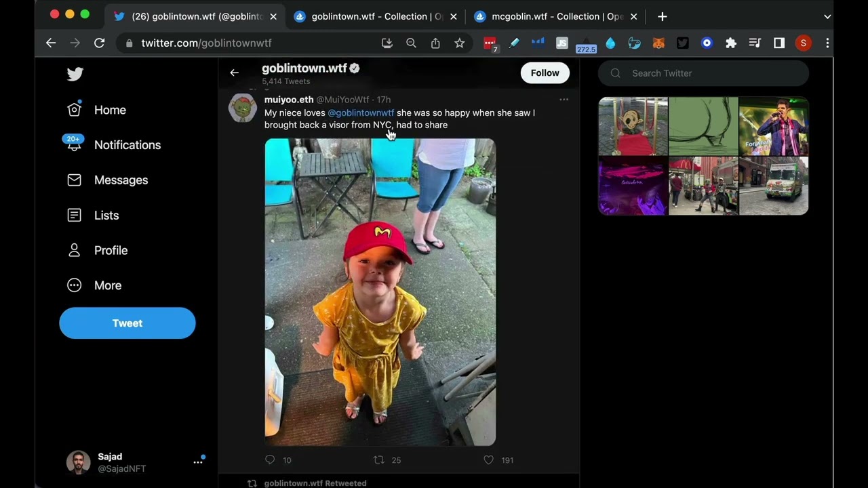This screenshot has height=488, width=868.
Task: Click the browser back arrow
Action: [x=51, y=43]
